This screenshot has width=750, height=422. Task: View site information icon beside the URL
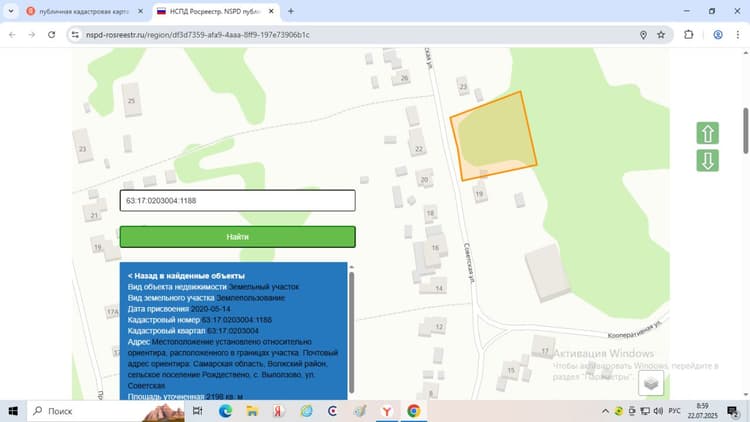click(75, 35)
